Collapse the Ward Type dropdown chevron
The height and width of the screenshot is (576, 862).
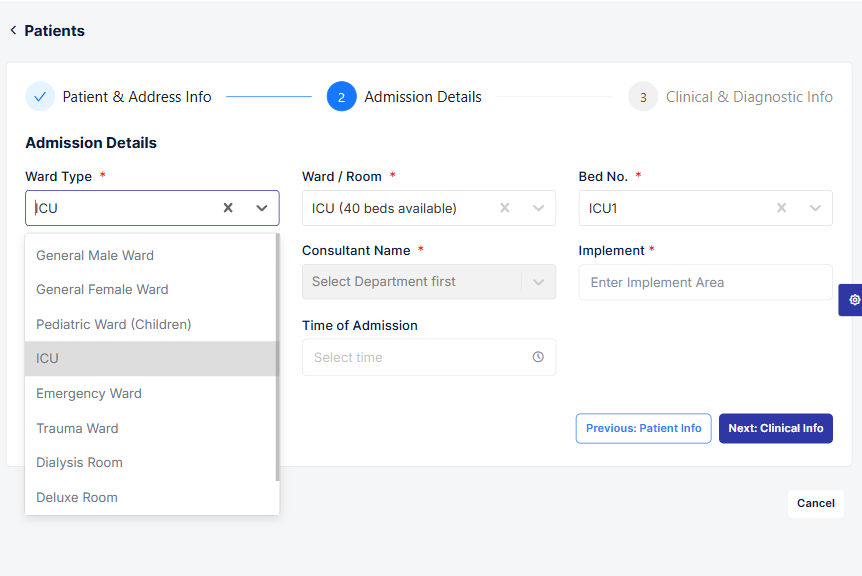[262, 208]
